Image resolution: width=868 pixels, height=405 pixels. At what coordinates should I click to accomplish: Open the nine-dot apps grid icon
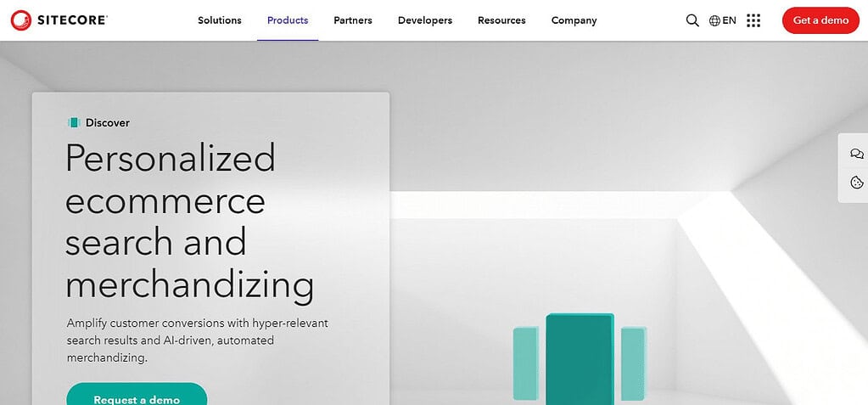pos(753,20)
